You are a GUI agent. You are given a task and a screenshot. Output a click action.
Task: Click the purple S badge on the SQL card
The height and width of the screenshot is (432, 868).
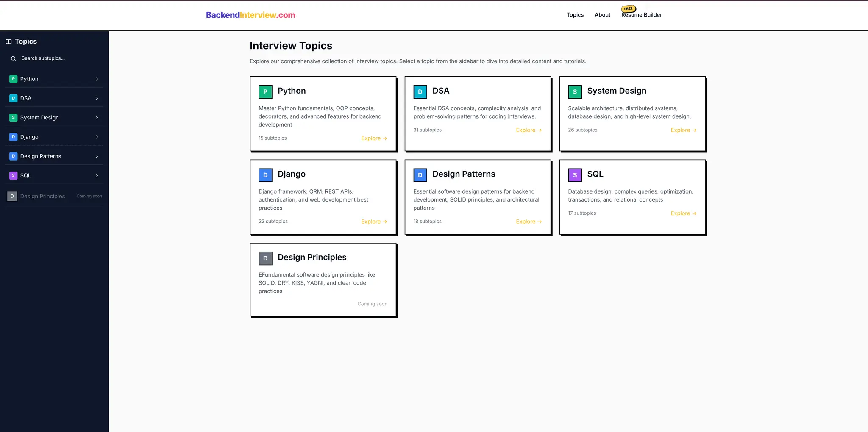[575, 175]
